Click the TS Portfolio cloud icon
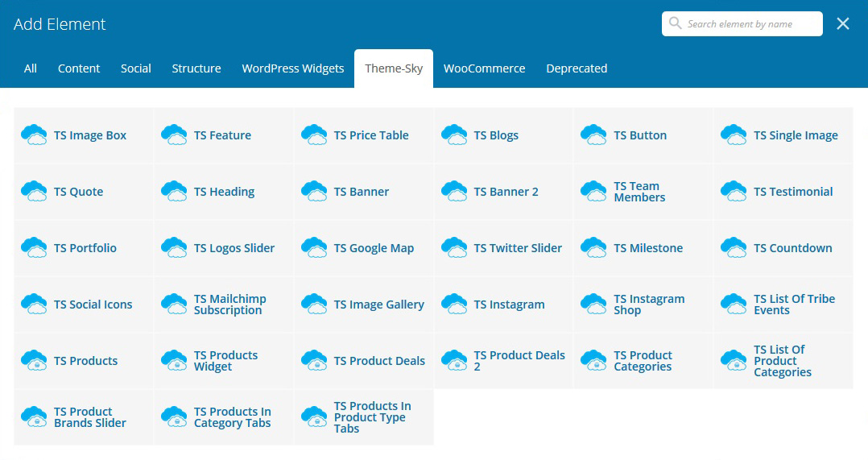 (x=34, y=248)
